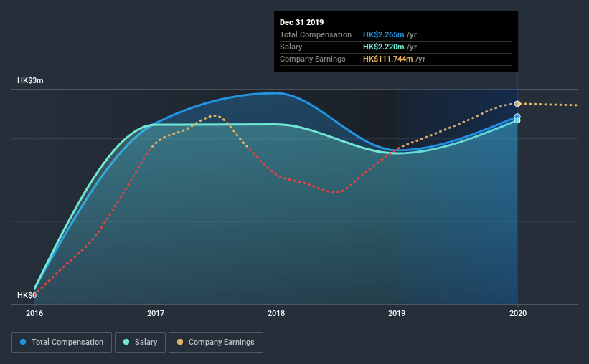The height and width of the screenshot is (364, 589).
Task: Click the tooltip's Salary row label
Action: [x=291, y=47]
